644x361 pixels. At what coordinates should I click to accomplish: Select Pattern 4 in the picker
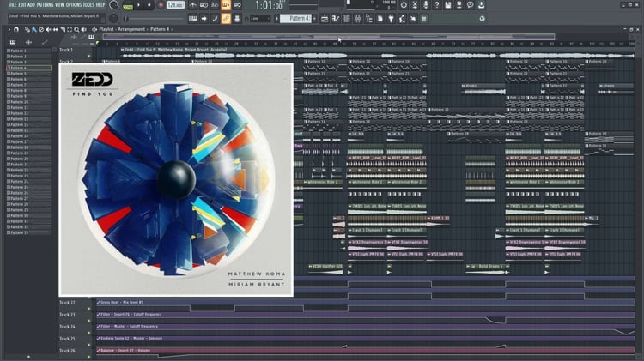coord(28,68)
